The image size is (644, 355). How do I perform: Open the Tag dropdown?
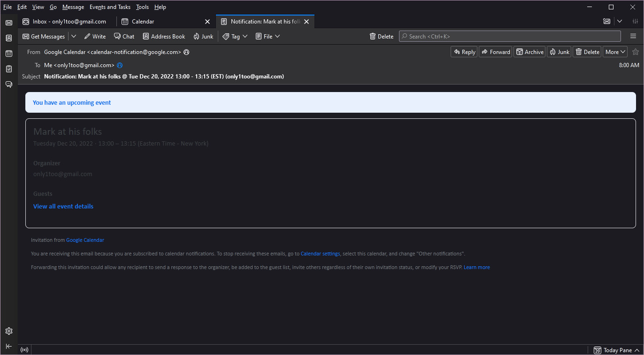[235, 37]
